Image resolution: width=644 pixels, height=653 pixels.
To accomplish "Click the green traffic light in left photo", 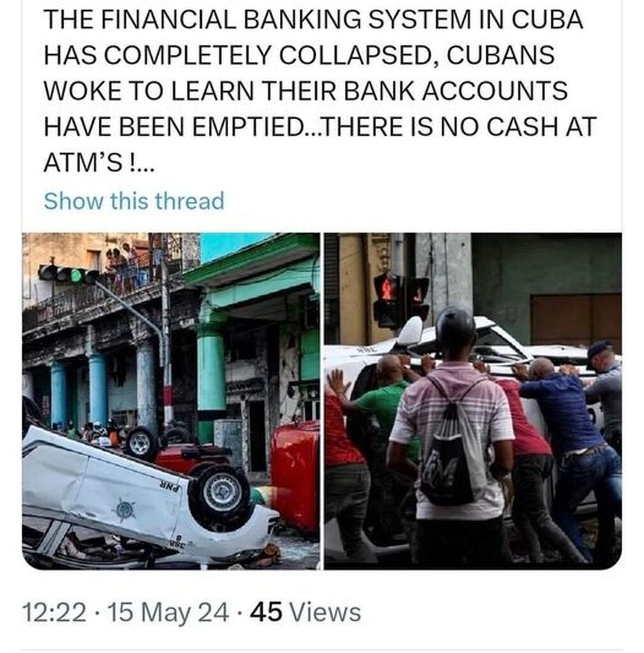I will [x=75, y=275].
